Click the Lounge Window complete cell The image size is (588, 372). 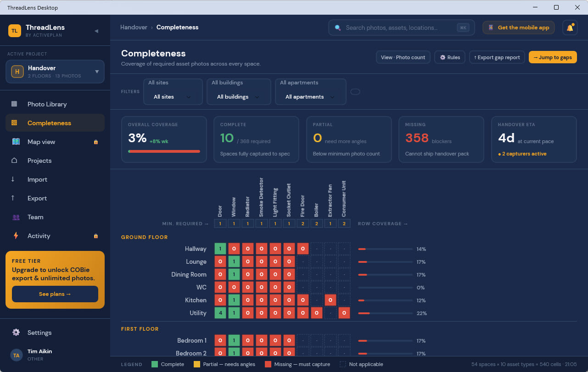[234, 262]
